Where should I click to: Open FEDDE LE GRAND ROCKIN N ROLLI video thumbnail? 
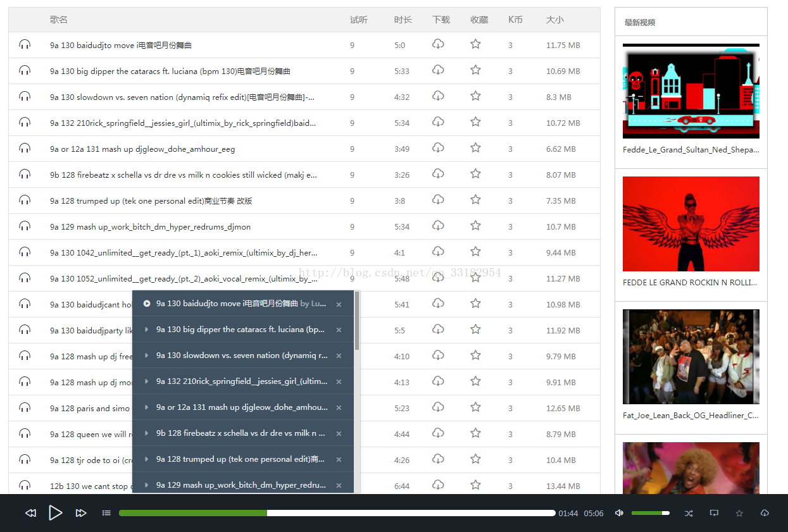pos(691,224)
